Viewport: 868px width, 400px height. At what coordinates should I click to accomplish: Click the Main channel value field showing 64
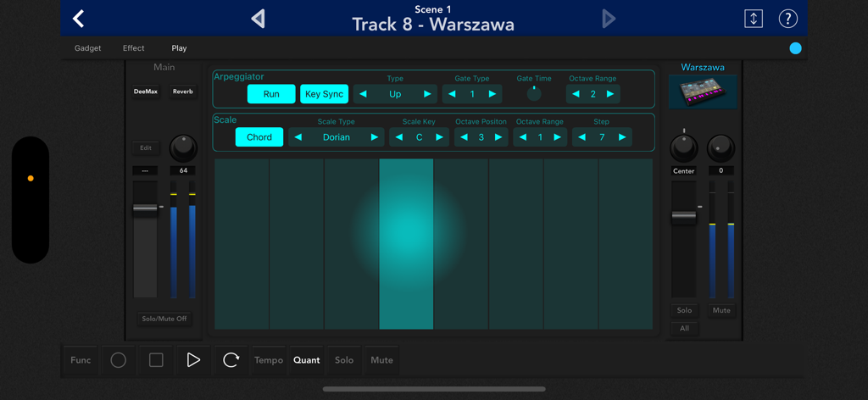[183, 171]
